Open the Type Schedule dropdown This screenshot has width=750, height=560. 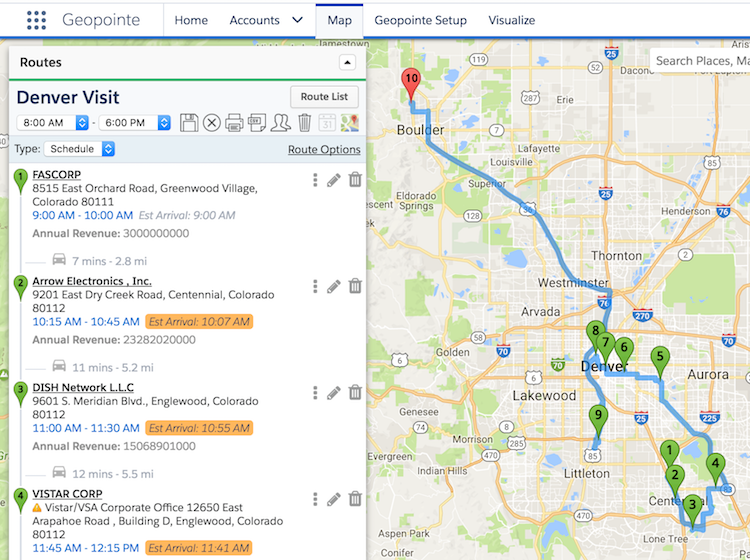point(79,149)
